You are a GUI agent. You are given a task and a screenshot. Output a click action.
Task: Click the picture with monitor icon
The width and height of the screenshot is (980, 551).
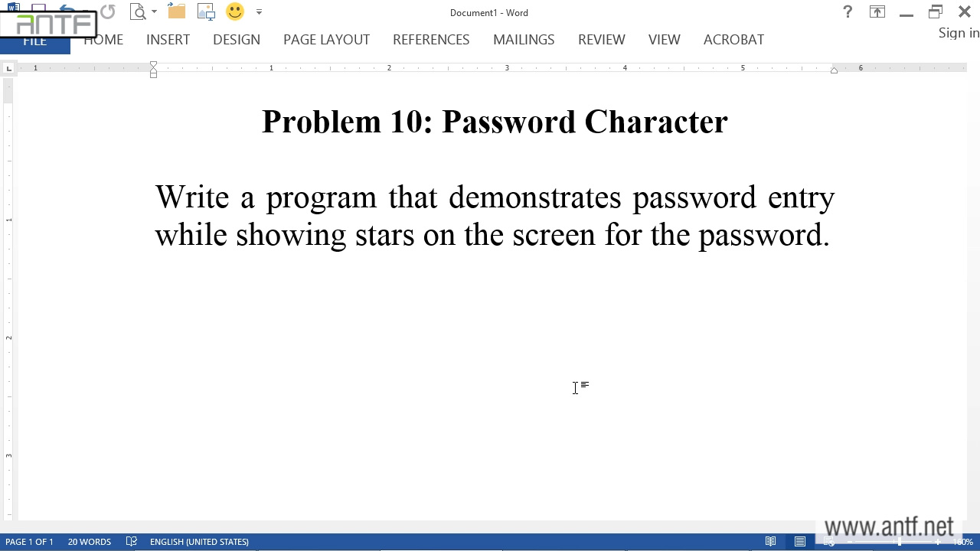(206, 11)
